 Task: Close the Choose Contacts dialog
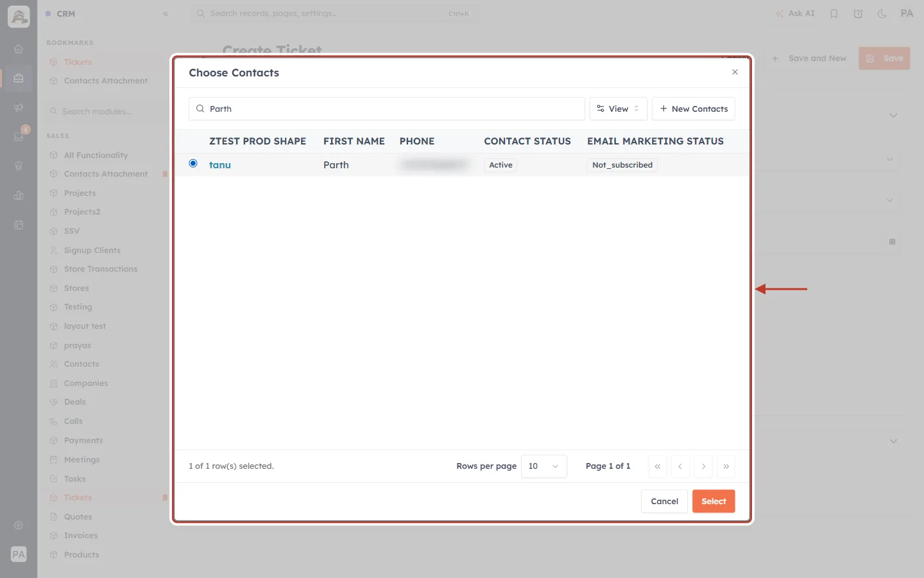point(735,72)
